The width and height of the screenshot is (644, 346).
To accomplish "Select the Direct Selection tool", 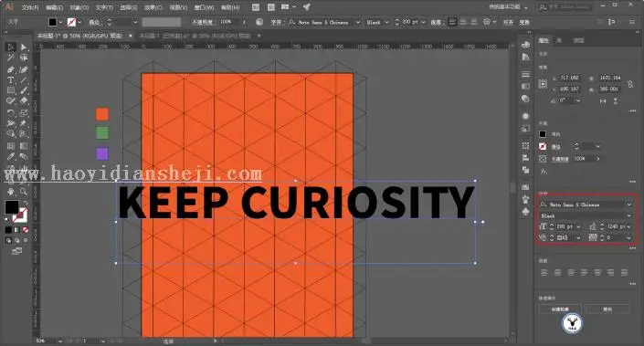I will pyautogui.click(x=24, y=47).
